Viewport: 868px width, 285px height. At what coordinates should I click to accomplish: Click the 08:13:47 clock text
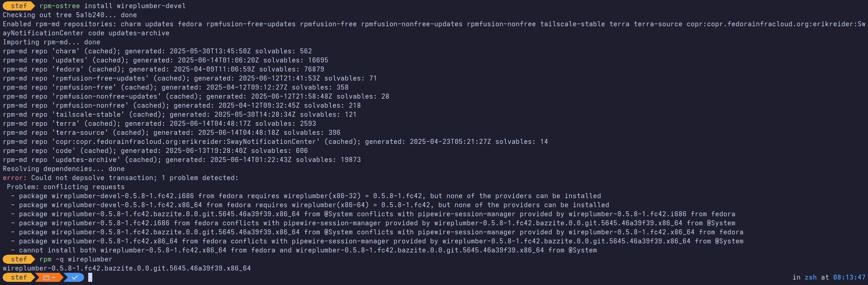coord(849,277)
